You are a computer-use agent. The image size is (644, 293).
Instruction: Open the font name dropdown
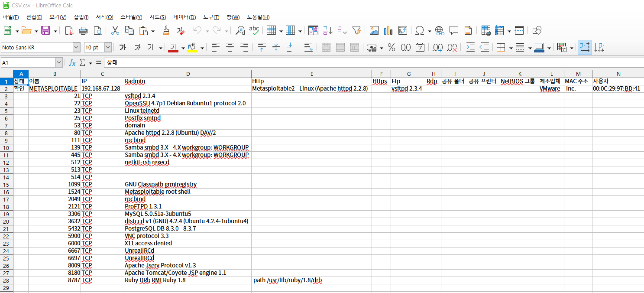click(77, 47)
